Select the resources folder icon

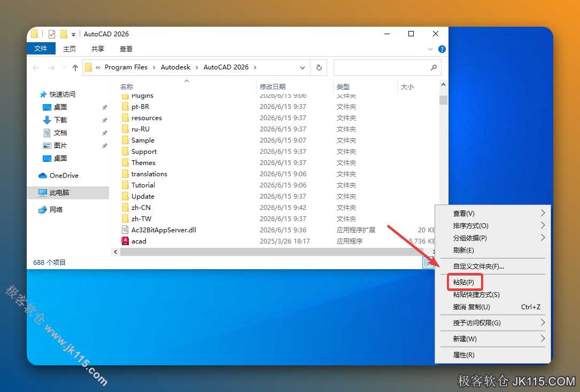pos(125,118)
